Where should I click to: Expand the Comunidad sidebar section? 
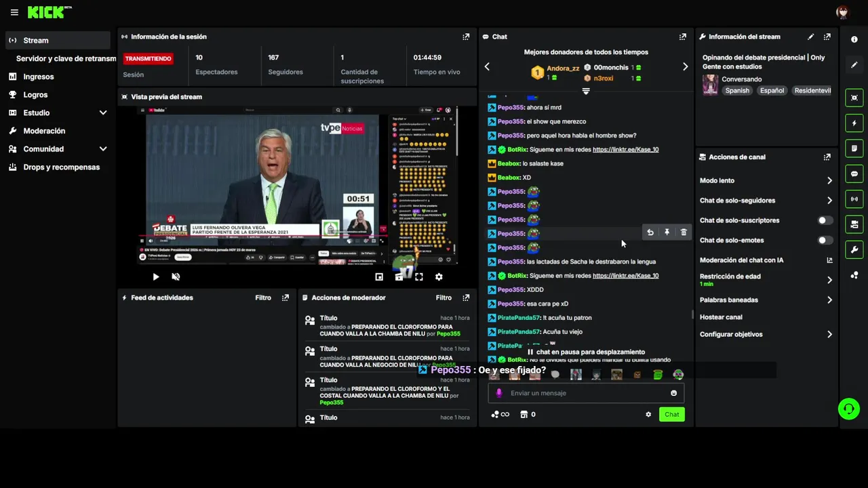click(x=103, y=149)
